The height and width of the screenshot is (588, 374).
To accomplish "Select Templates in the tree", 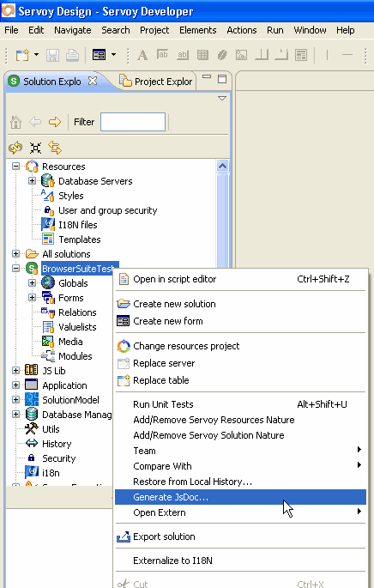I will point(80,239).
